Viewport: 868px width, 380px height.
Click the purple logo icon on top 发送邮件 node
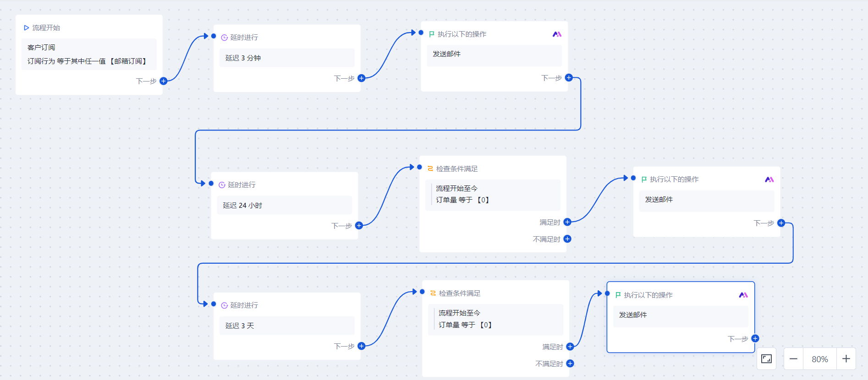pos(557,34)
